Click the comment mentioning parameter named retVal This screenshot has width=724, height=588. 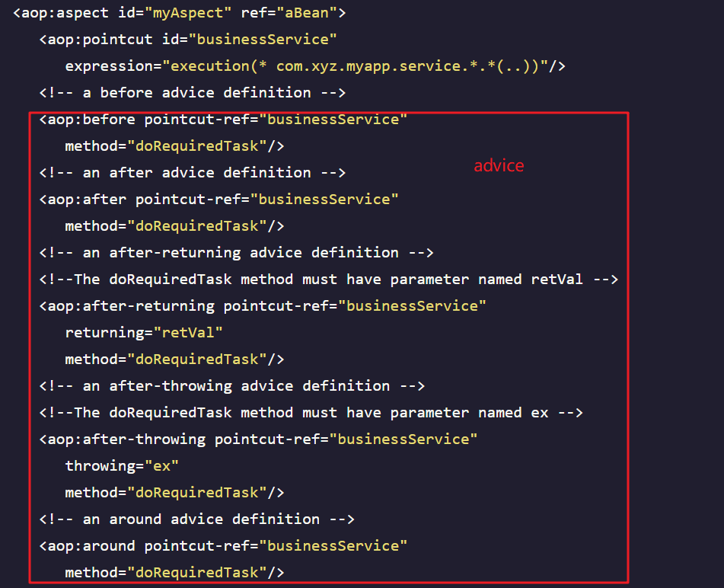pos(329,280)
